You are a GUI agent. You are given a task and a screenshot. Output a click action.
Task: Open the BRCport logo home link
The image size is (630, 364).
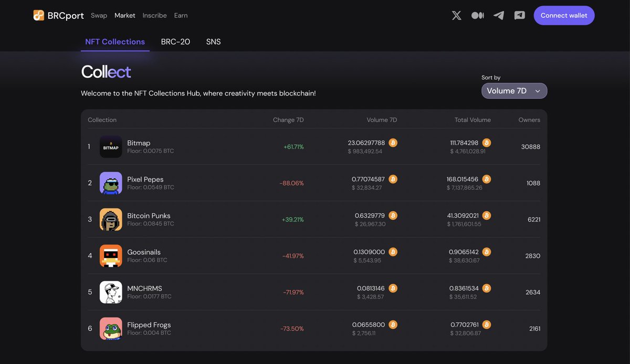(x=58, y=15)
